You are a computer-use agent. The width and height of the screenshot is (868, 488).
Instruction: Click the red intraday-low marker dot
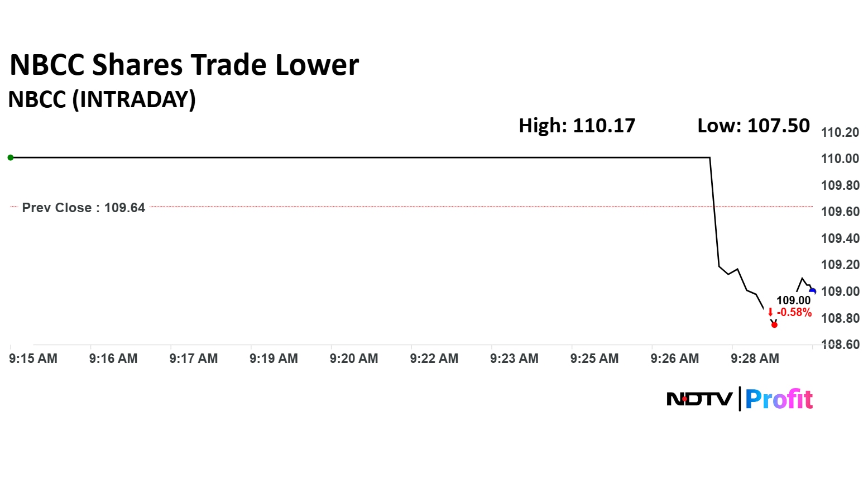[774, 324]
